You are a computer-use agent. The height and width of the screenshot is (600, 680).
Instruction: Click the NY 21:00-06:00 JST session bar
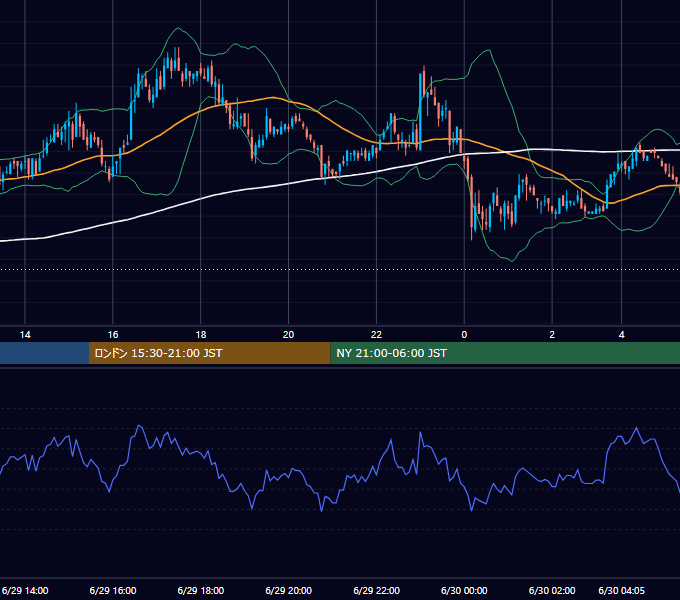point(505,353)
